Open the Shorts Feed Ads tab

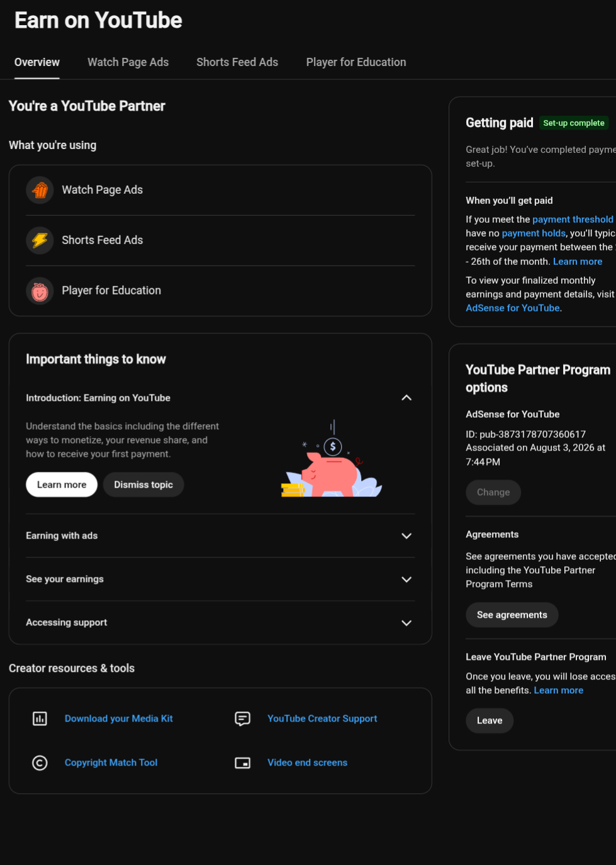(x=237, y=62)
